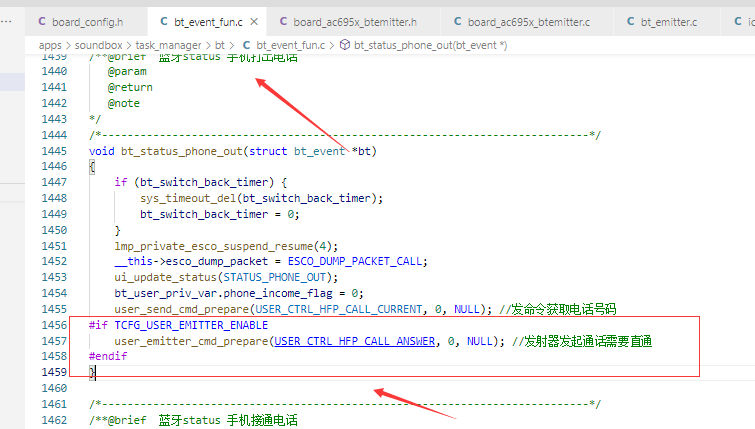Select 'bt' folder in the breadcrumb
The height and width of the screenshot is (429, 755).
(220, 45)
